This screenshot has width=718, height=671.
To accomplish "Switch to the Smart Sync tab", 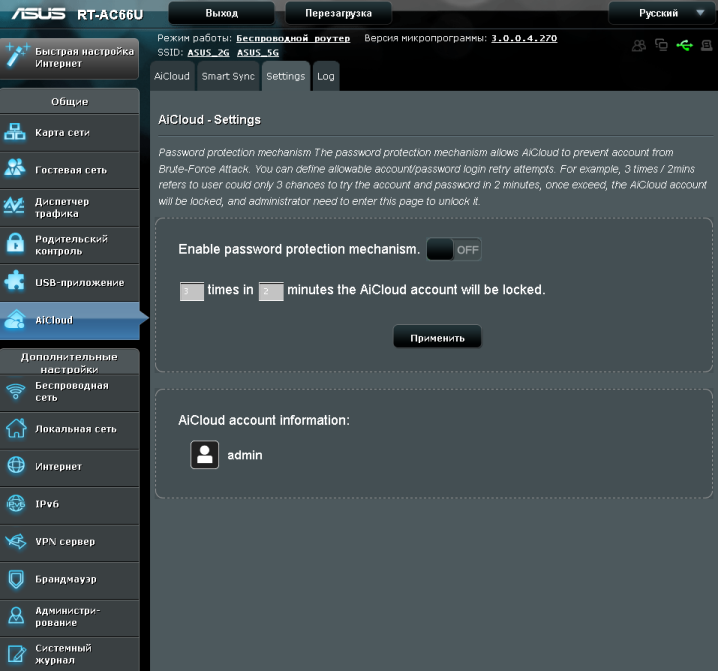I will coord(228,76).
